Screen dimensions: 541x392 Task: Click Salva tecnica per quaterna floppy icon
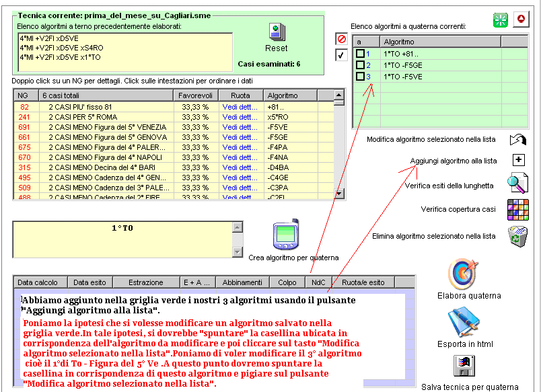464,366
